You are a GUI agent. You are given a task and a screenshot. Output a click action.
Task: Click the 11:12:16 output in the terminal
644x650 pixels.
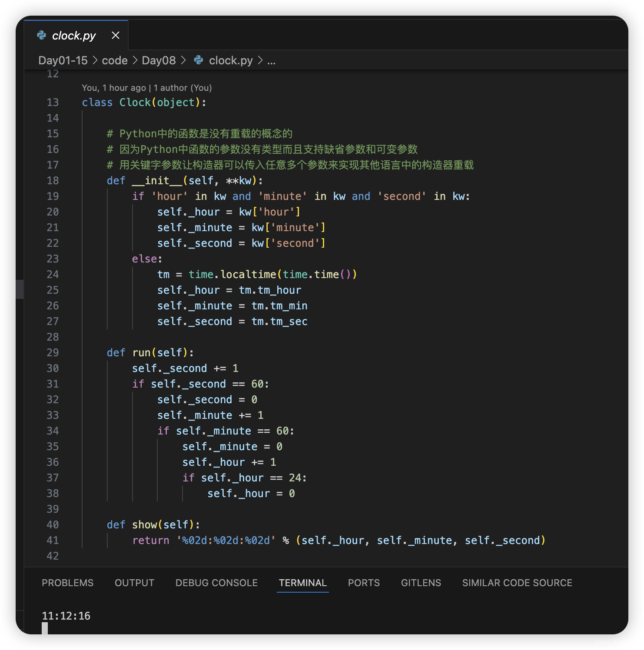tap(66, 616)
